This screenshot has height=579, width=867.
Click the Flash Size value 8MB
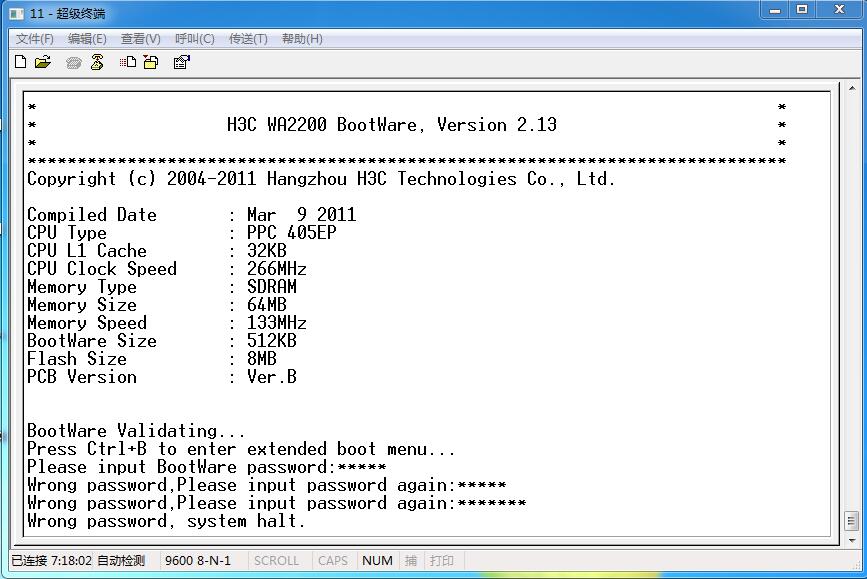(x=262, y=358)
